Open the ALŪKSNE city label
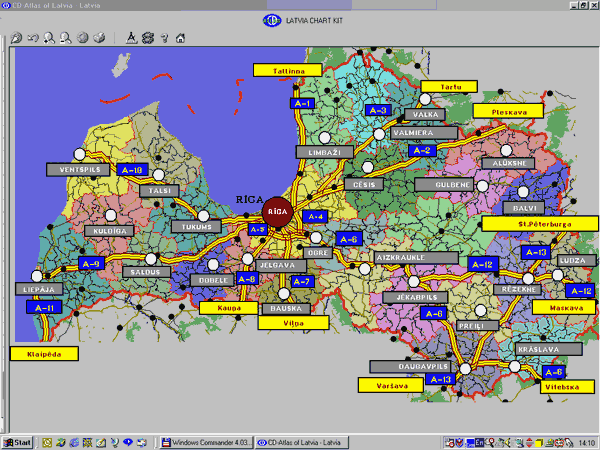 tap(509, 163)
